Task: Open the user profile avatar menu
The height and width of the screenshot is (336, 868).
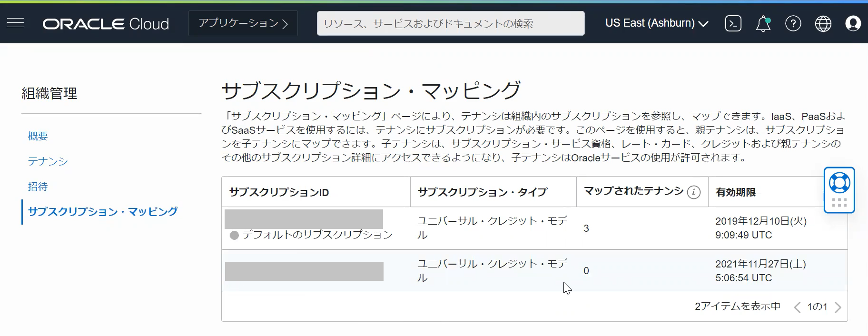Action: pos(853,23)
